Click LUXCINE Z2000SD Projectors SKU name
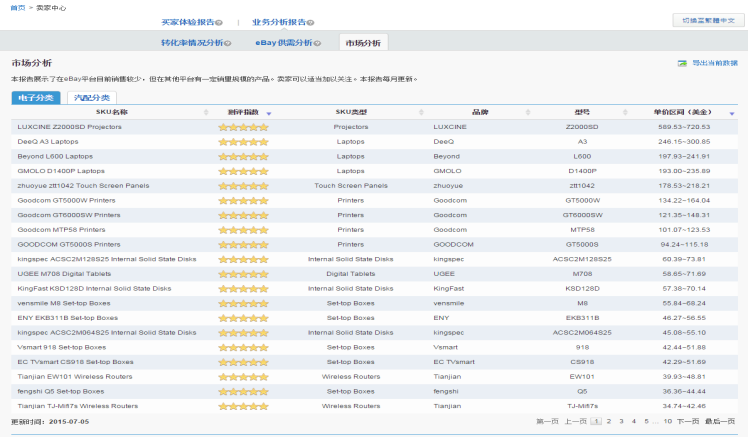Image resolution: width=749 pixels, height=438 pixels. pyautogui.click(x=70, y=127)
